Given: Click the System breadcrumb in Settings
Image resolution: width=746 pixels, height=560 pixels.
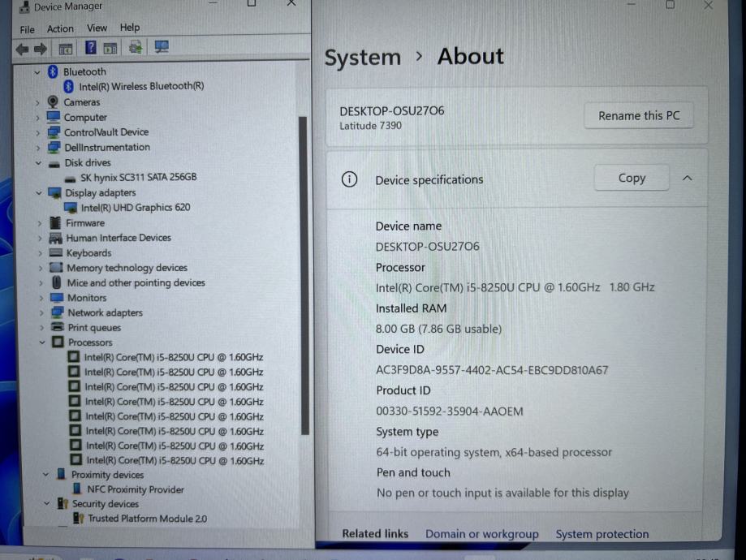Looking at the screenshot, I should coord(363,58).
